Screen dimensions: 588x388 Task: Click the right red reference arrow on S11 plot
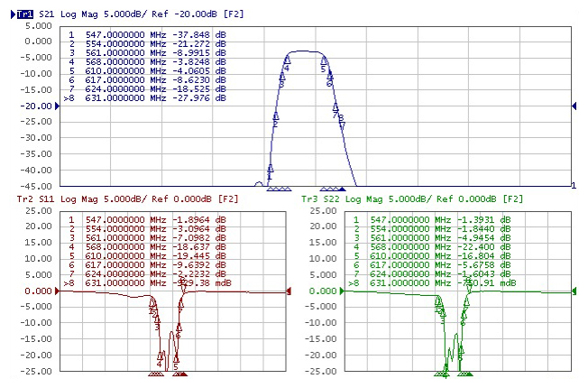(289, 291)
